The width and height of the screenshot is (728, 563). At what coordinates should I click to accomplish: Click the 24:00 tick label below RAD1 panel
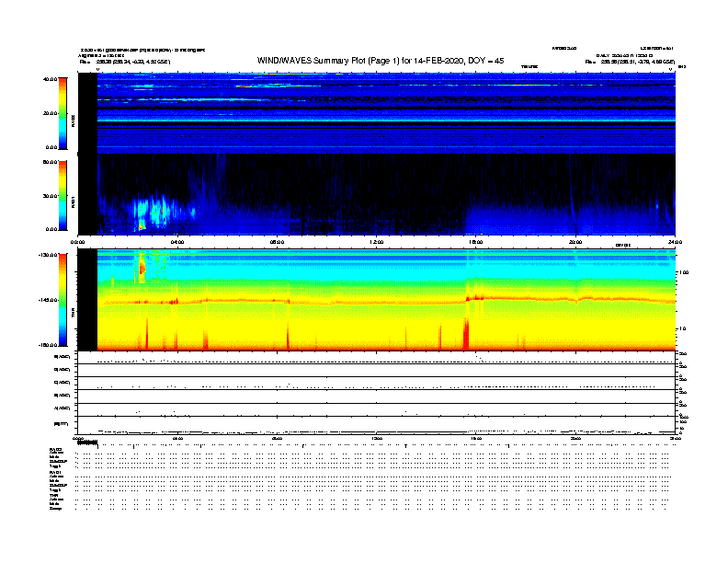click(x=675, y=242)
